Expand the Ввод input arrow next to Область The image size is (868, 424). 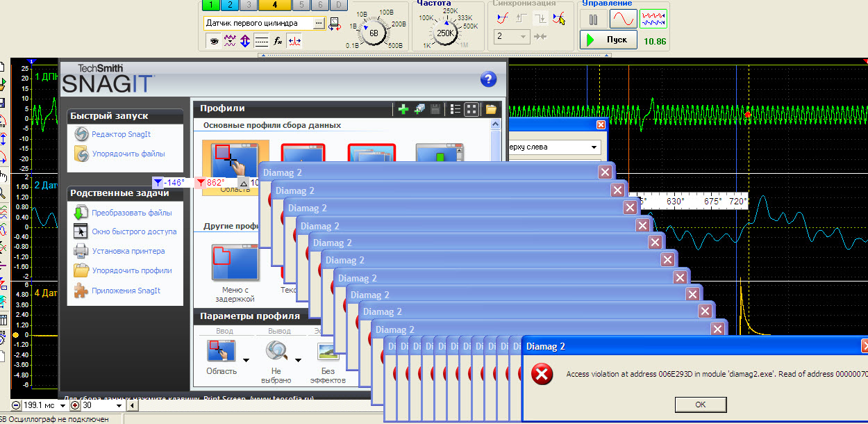[x=246, y=359]
